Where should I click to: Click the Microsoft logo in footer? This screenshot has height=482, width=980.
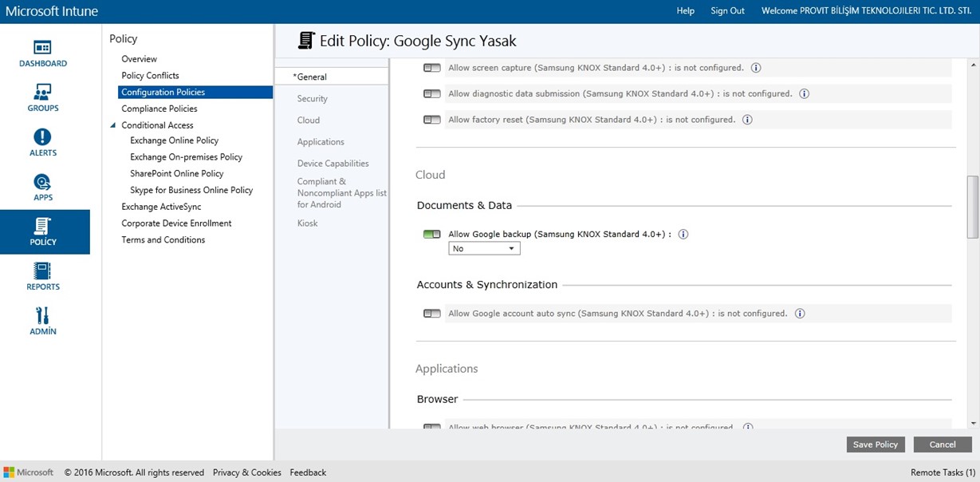tap(30, 472)
